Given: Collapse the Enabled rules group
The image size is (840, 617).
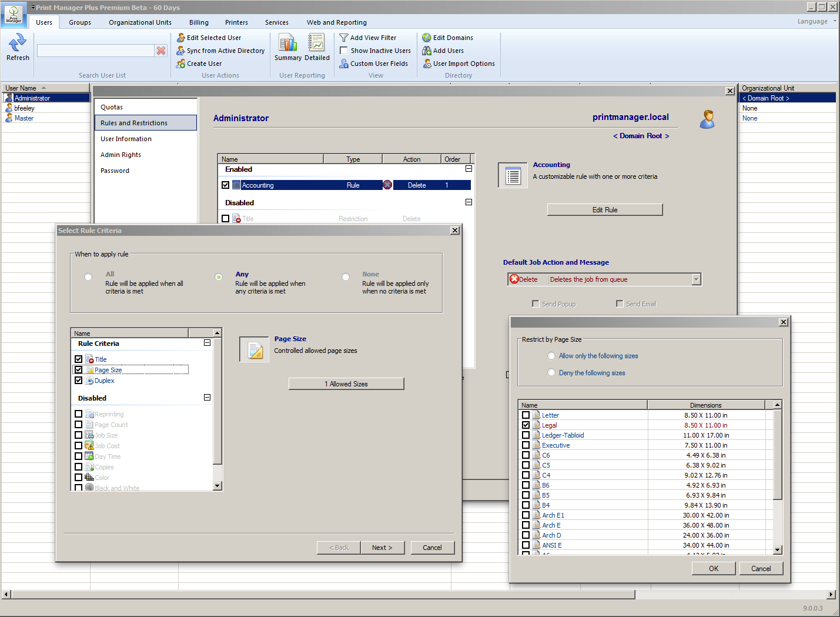Looking at the screenshot, I should click(x=468, y=169).
